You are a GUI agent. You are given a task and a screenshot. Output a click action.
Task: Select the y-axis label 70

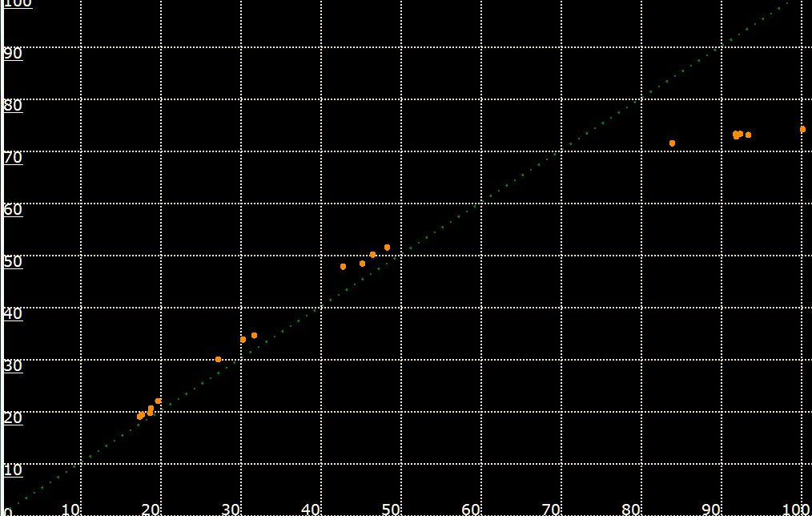[13, 157]
